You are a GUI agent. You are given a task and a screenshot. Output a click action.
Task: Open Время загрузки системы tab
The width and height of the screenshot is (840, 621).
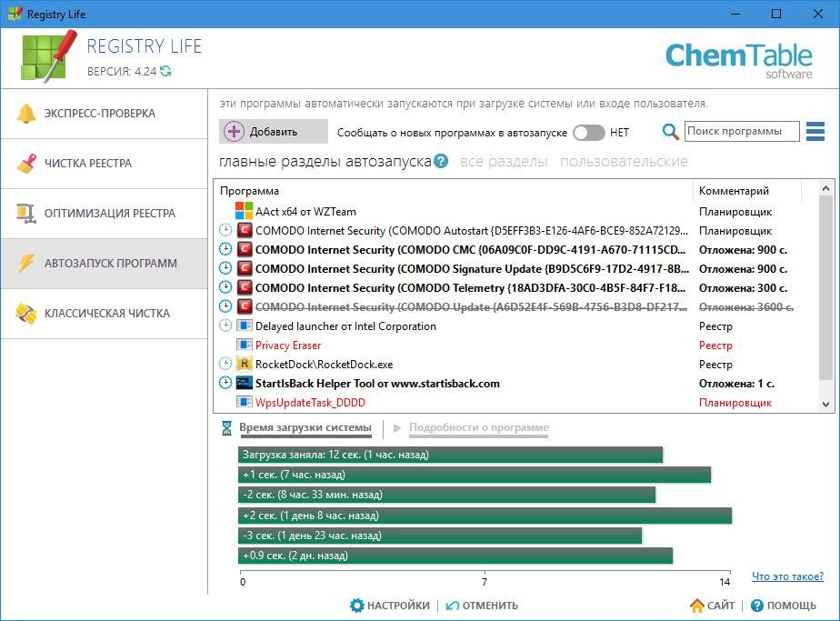pyautogui.click(x=305, y=427)
